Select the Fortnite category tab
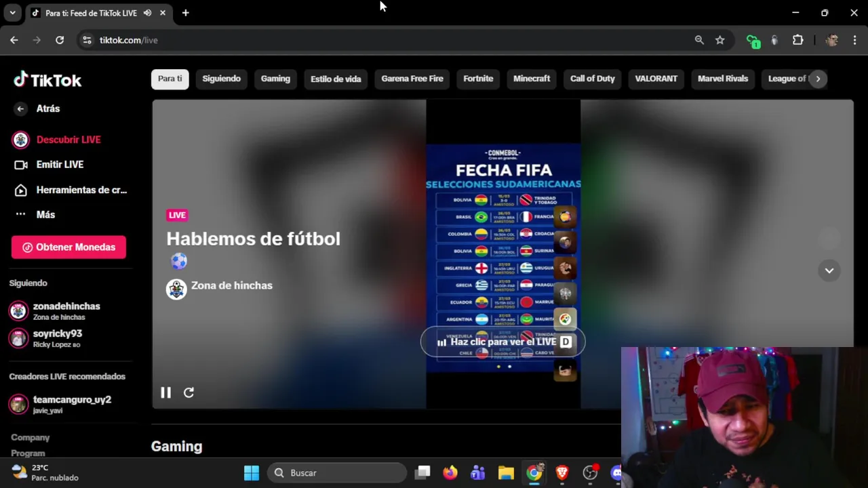The image size is (868, 488). [478, 79]
